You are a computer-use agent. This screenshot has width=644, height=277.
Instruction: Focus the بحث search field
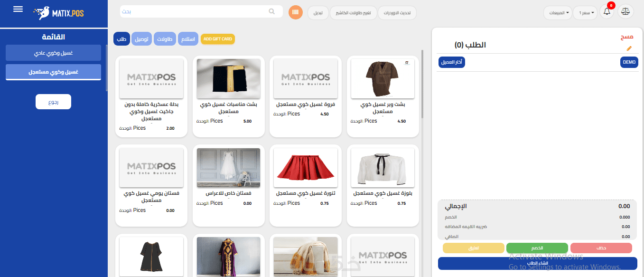[201, 11]
